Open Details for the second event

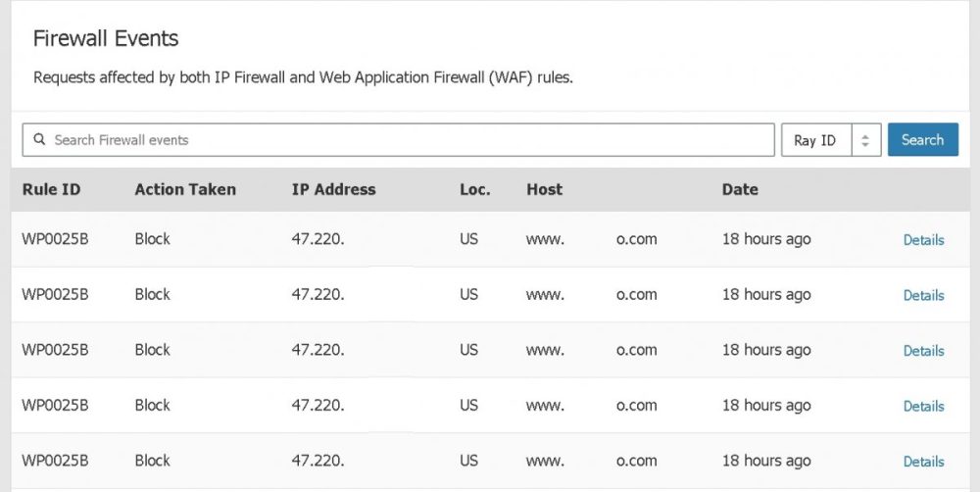point(923,295)
